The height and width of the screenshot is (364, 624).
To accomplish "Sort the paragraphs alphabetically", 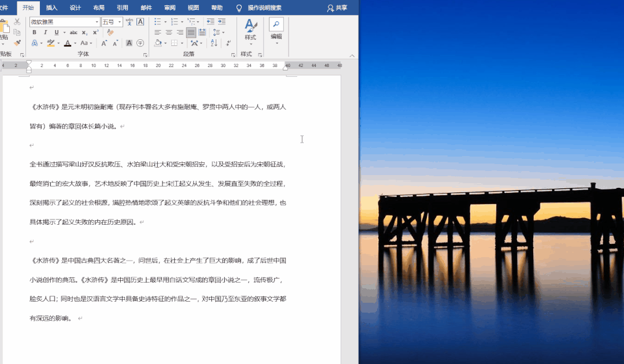I will coord(213,42).
